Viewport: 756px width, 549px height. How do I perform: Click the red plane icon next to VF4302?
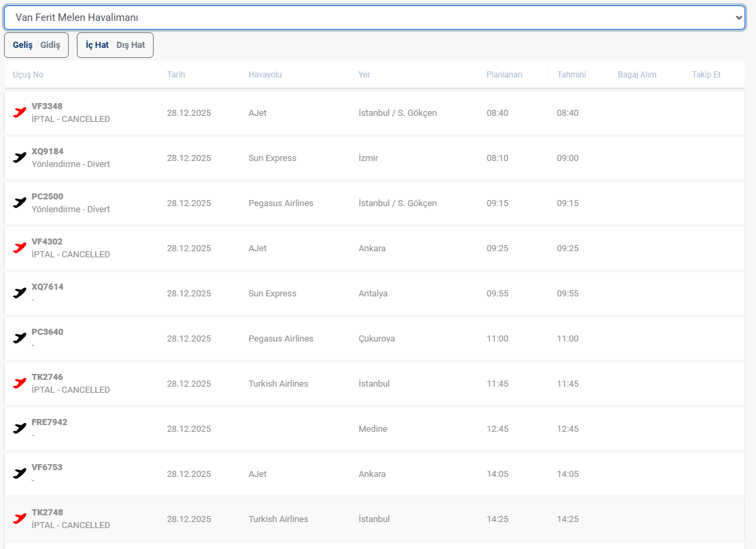point(20,248)
